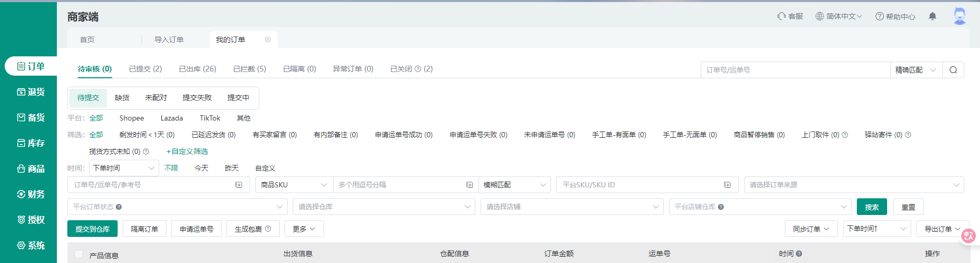
Task: Set time range to 今天
Action: [201, 168]
